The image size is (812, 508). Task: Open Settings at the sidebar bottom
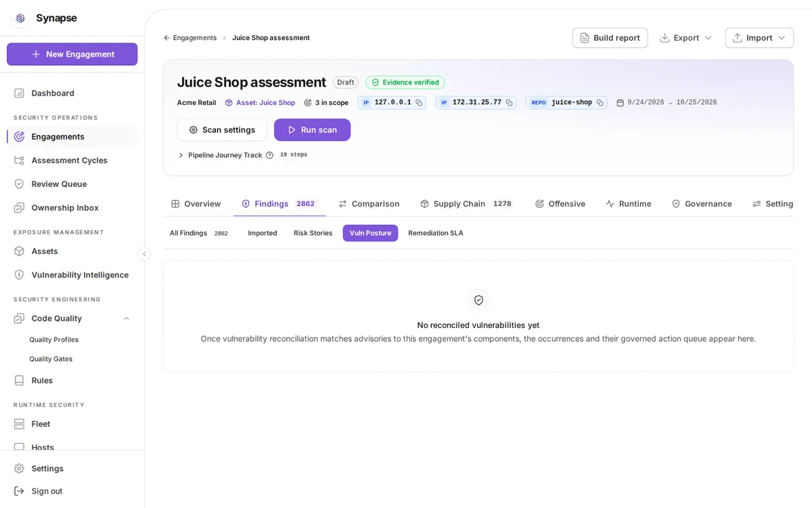(x=72, y=468)
